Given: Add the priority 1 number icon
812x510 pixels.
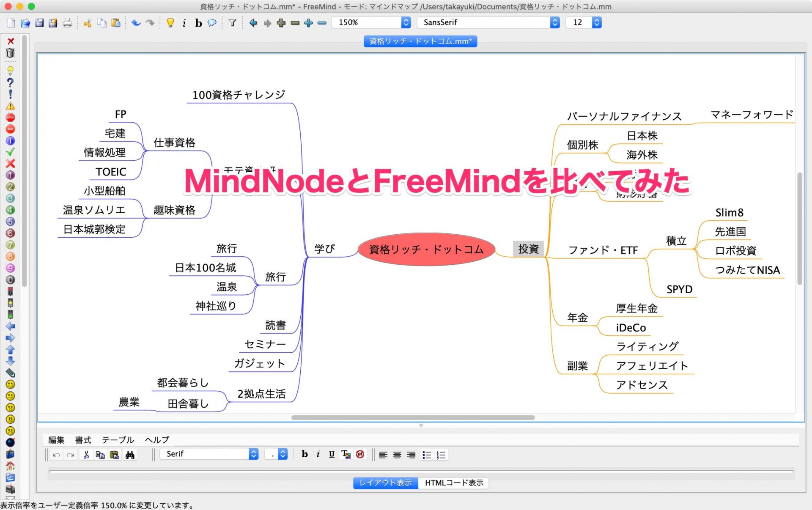Looking at the screenshot, I should tap(11, 175).
